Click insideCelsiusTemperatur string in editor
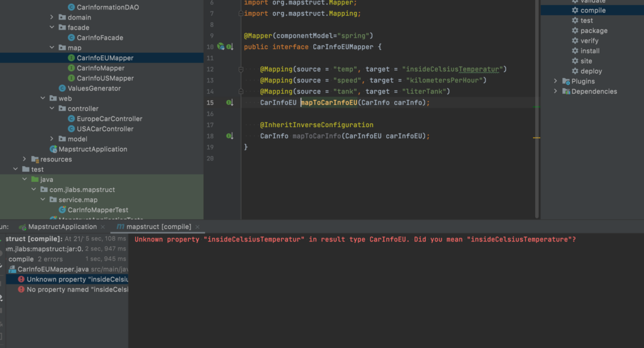The width and height of the screenshot is (644, 348). [x=452, y=69]
